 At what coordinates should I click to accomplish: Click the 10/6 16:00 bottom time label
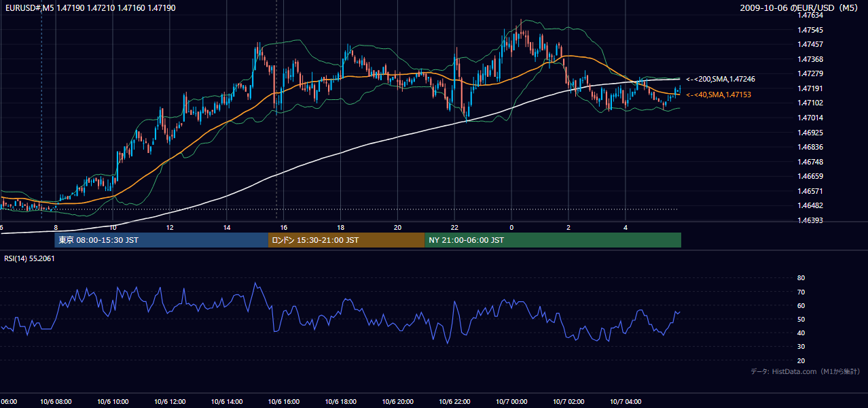(x=284, y=402)
